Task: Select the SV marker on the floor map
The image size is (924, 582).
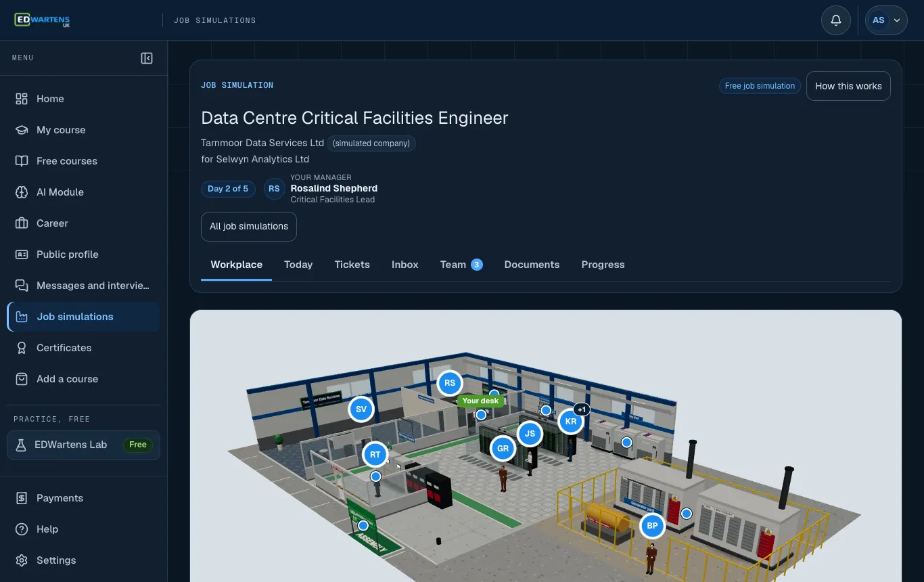Action: pyautogui.click(x=361, y=409)
